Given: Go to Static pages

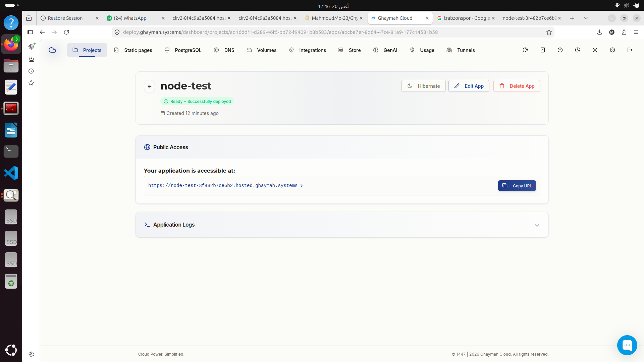Looking at the screenshot, I should click(133, 50).
